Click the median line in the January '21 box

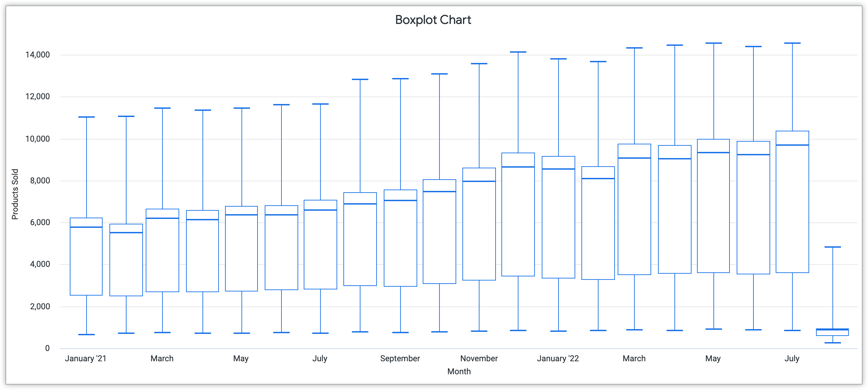[x=86, y=227]
